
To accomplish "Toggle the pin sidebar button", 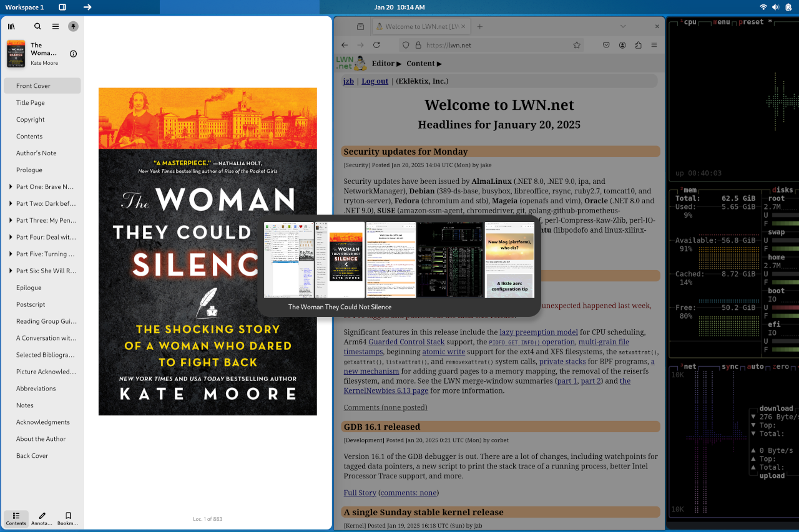I will [73, 26].
